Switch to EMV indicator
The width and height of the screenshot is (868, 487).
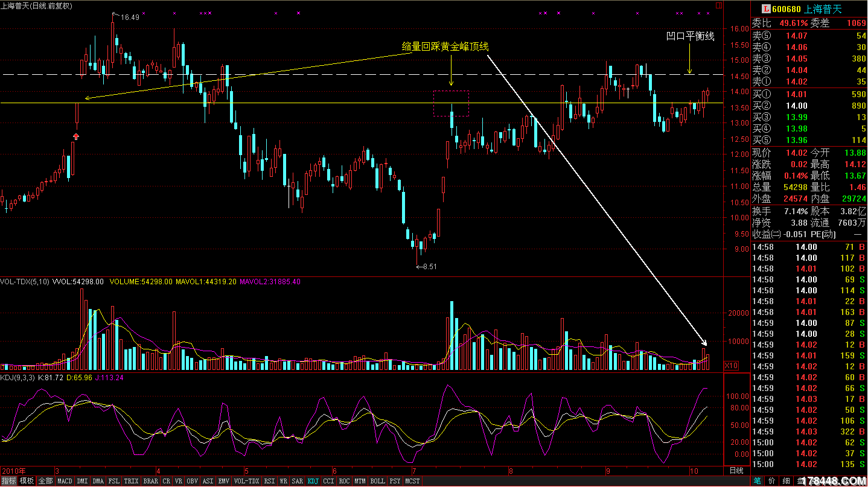tap(223, 482)
